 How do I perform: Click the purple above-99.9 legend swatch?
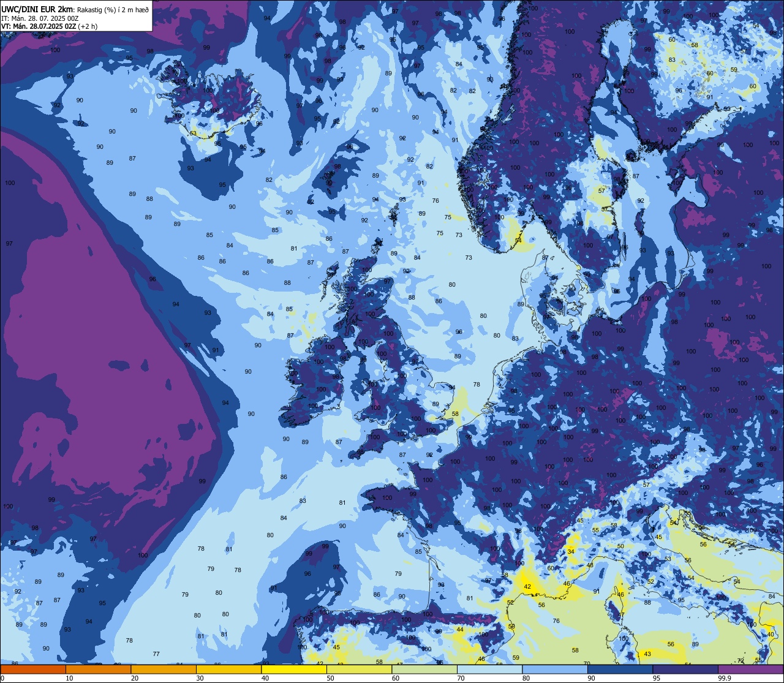click(750, 670)
